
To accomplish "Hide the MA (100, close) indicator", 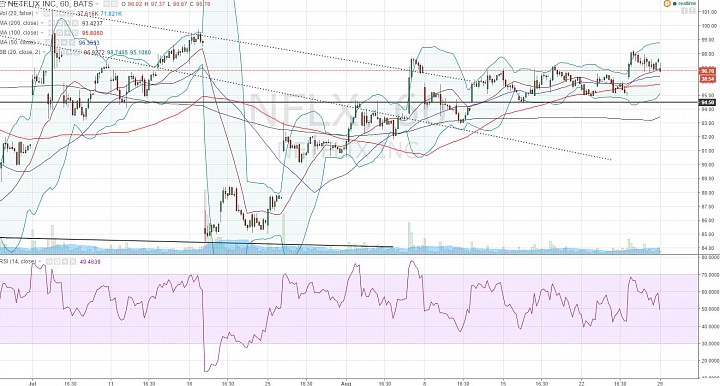I will [x=51, y=33].
